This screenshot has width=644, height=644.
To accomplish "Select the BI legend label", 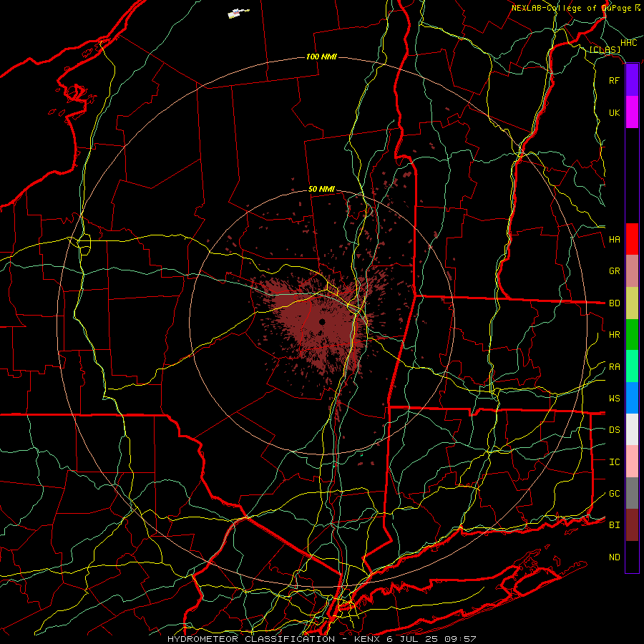I will coord(615,525).
